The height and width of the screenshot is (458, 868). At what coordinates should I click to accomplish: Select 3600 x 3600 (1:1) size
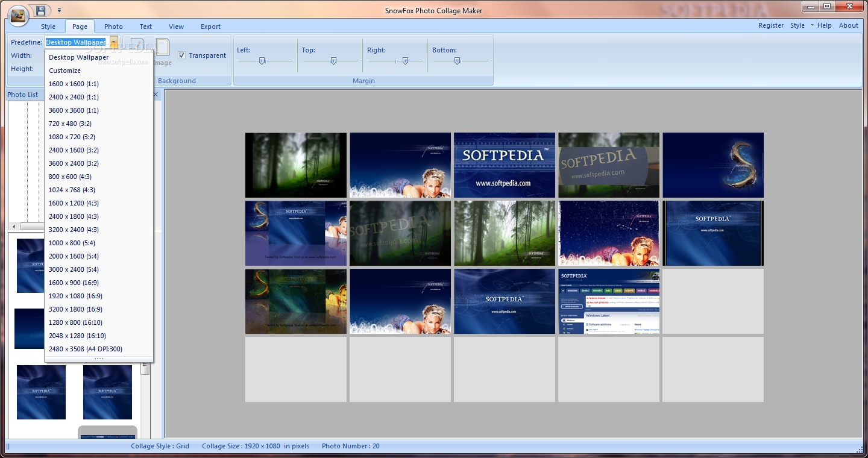coord(99,110)
